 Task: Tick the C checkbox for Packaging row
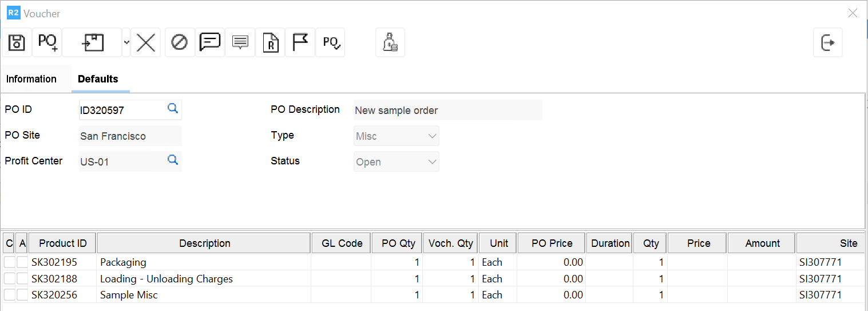[x=10, y=262]
